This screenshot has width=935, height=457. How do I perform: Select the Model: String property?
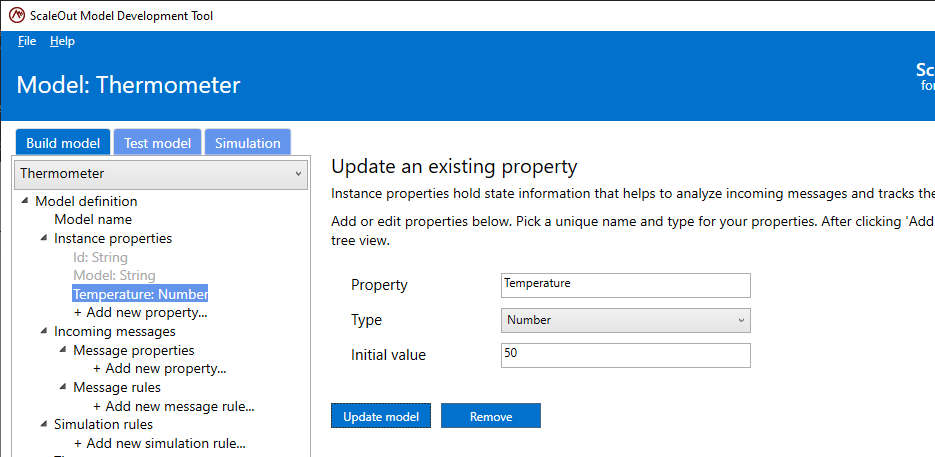point(114,276)
